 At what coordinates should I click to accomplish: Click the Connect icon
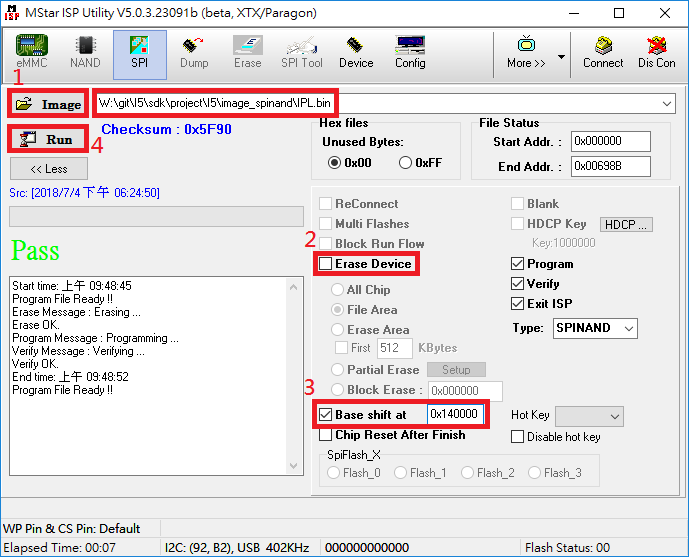[x=603, y=52]
